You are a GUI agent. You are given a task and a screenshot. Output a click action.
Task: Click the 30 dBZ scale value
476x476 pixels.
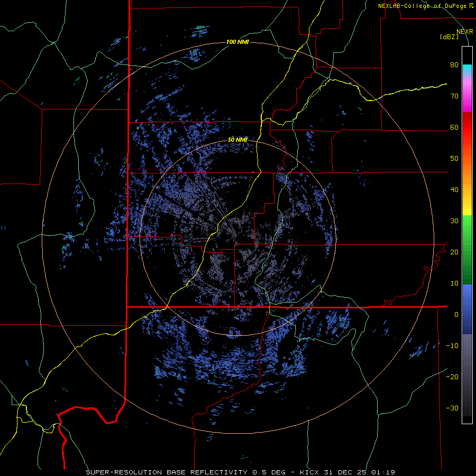(x=454, y=221)
